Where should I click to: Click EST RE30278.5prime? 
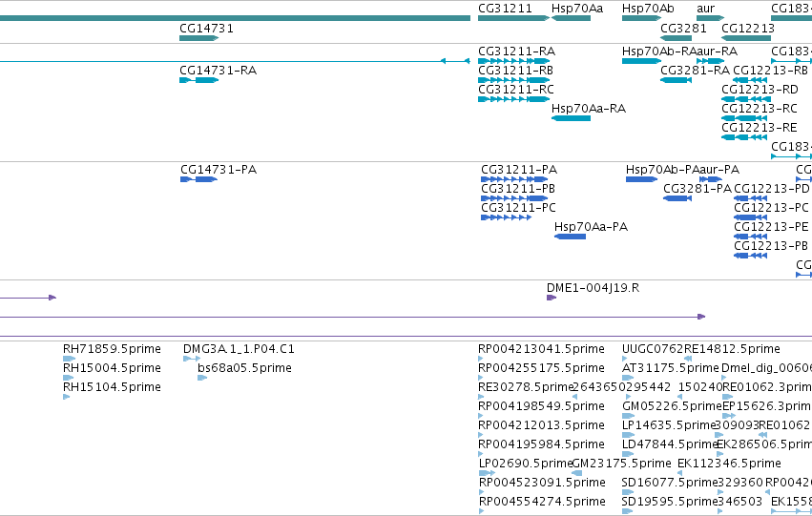(x=481, y=397)
